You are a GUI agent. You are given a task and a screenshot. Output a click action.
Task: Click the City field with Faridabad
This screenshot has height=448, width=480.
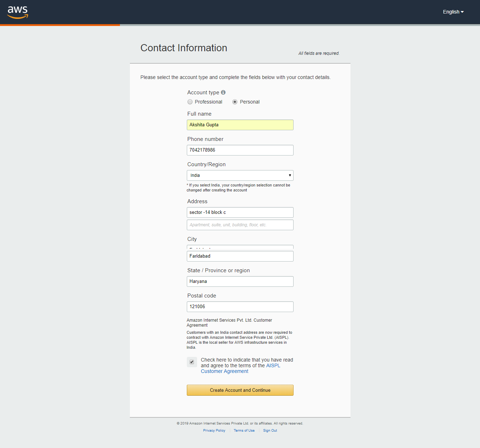240,256
